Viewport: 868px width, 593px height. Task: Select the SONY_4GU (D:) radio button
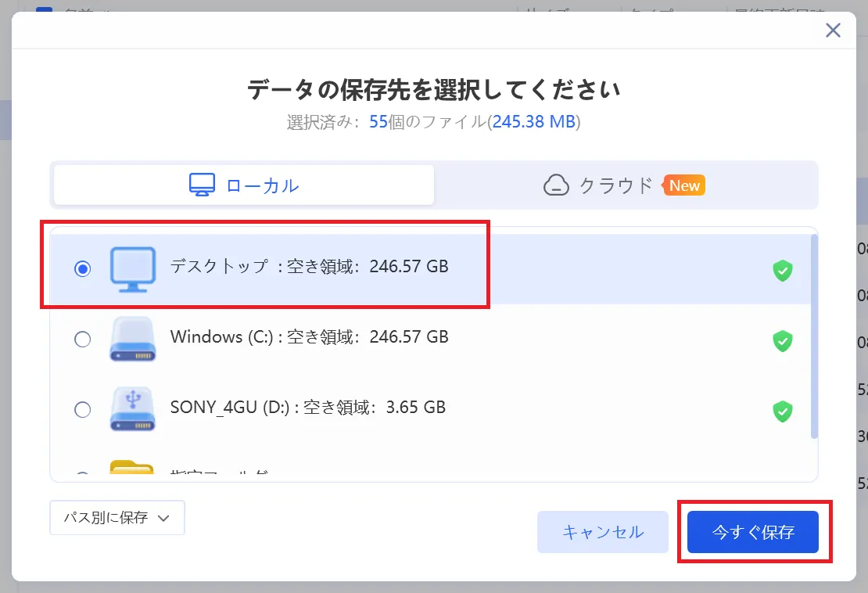point(83,409)
